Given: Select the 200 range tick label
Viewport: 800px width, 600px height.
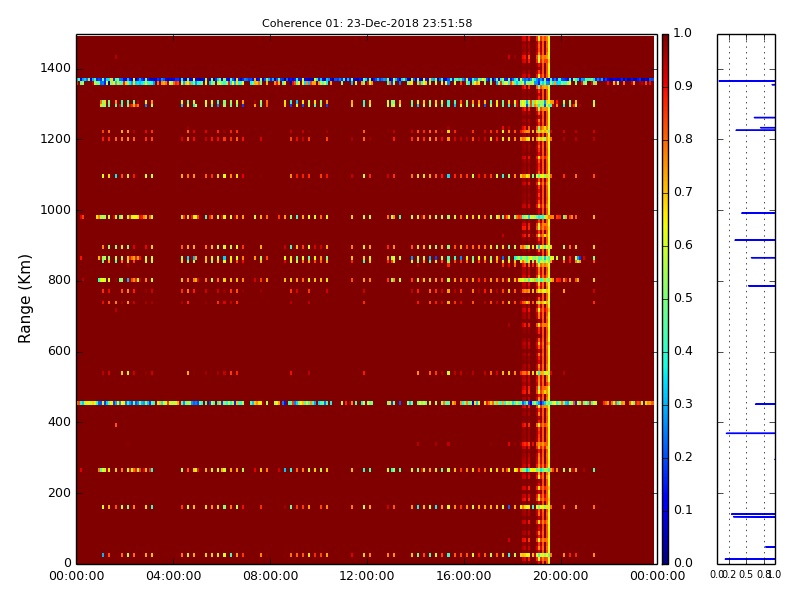Looking at the screenshot, I should [58, 493].
